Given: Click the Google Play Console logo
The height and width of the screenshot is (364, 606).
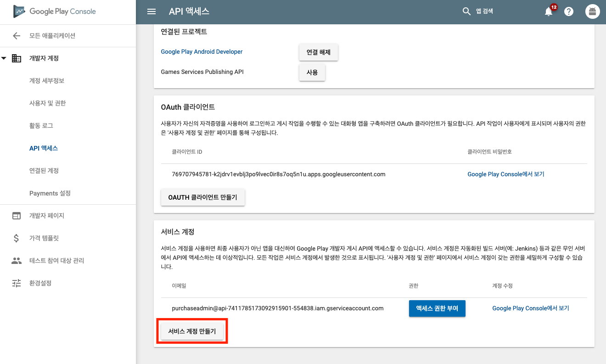Looking at the screenshot, I should pyautogui.click(x=54, y=11).
